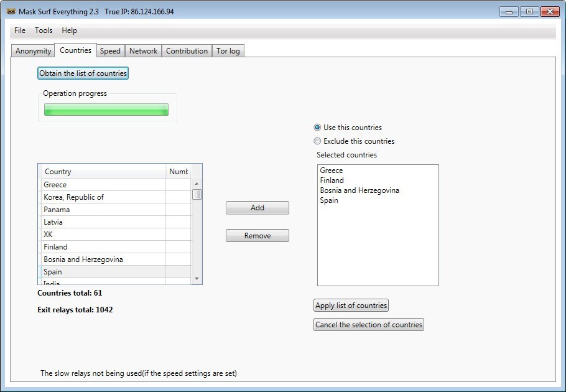Click the truncated Number column header
566x392 pixels.
click(x=179, y=172)
